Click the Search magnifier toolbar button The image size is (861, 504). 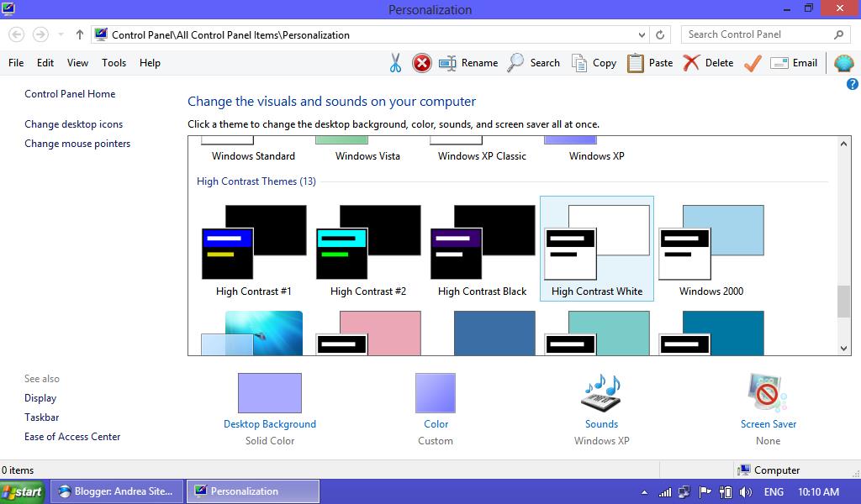click(x=533, y=63)
